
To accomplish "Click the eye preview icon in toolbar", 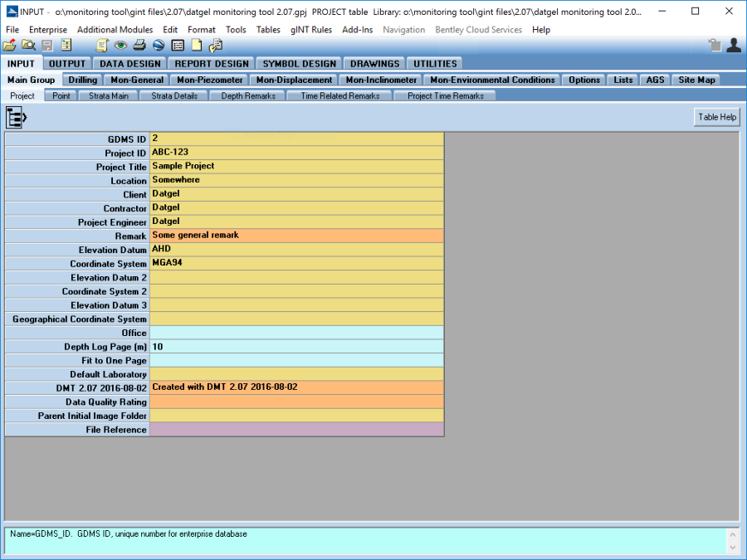I will (x=121, y=46).
